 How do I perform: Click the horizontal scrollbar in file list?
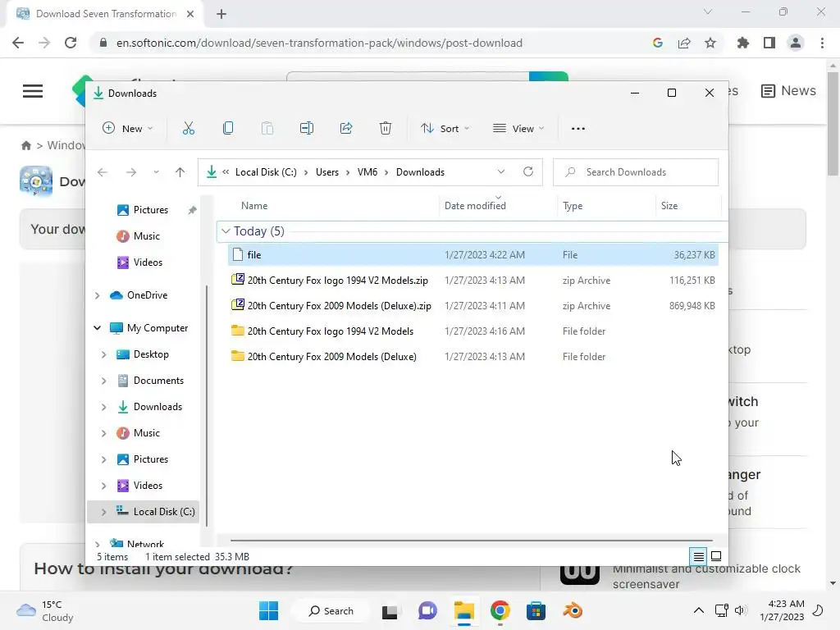[472, 541]
